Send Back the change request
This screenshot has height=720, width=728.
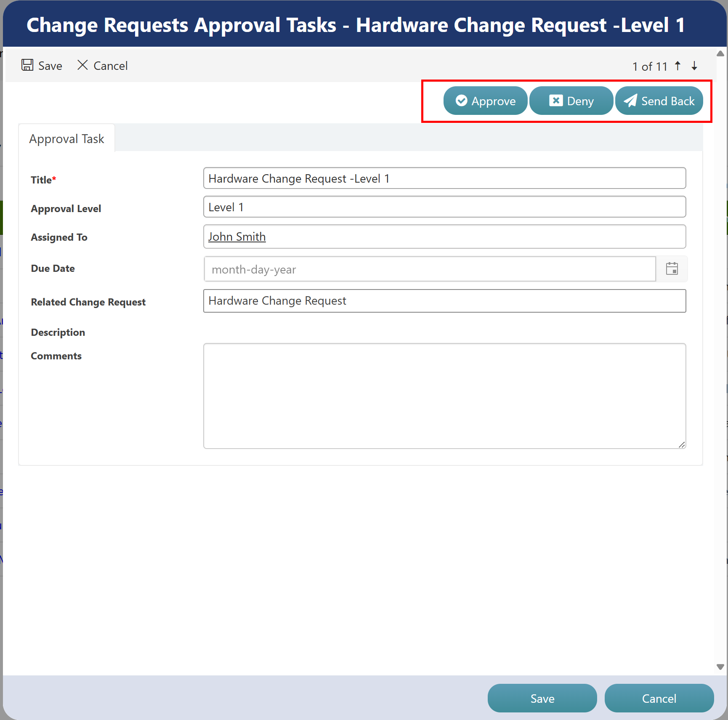(659, 101)
